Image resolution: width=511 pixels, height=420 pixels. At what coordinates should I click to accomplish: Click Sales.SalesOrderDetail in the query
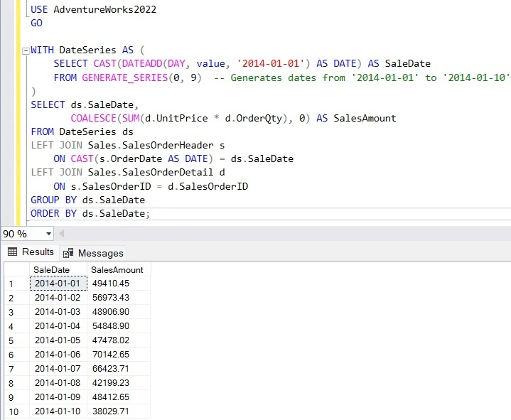pyautogui.click(x=151, y=172)
